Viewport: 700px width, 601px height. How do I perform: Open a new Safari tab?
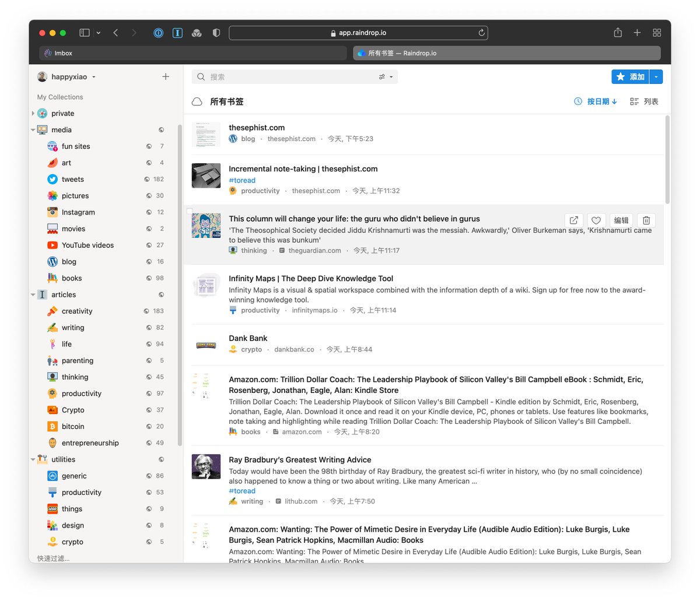(x=637, y=33)
